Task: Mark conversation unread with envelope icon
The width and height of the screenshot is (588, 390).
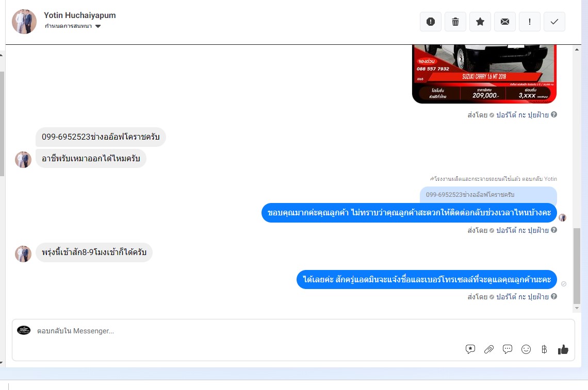Action: (x=505, y=22)
